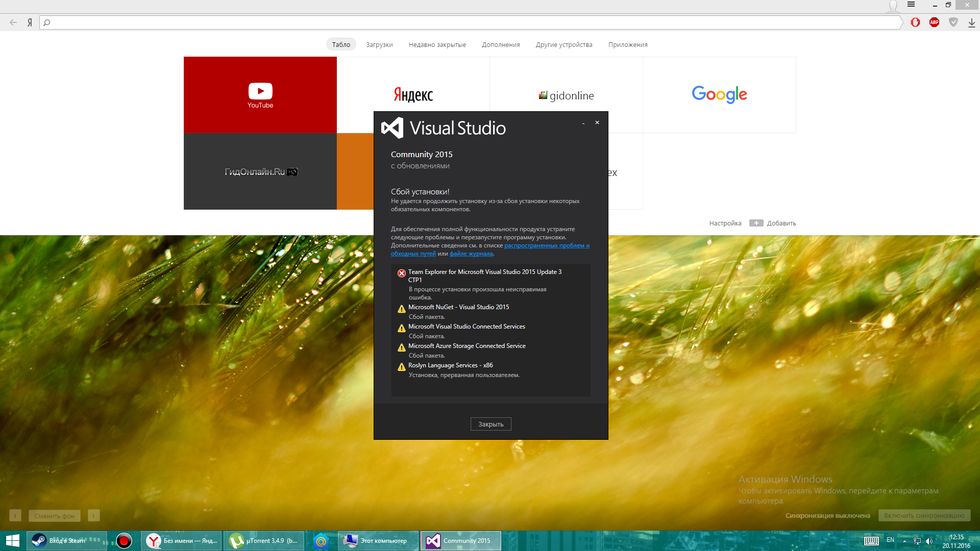The height and width of the screenshot is (551, 980).
Task: Select Team Explorer for Visual Studio 2015 text
Action: click(x=485, y=275)
